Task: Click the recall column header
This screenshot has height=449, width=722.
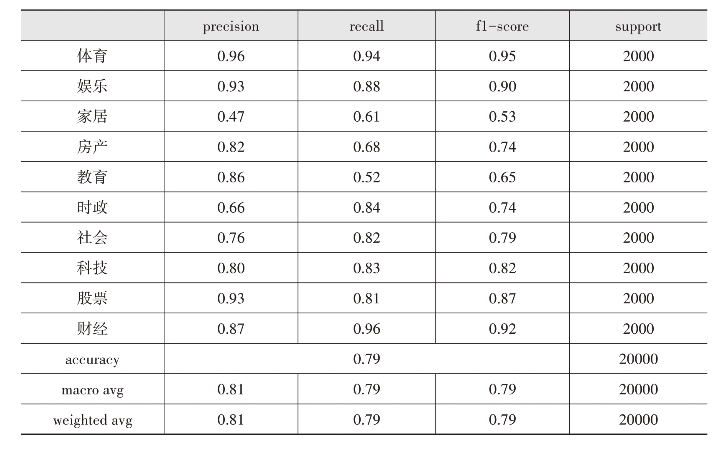Action: pos(367,27)
